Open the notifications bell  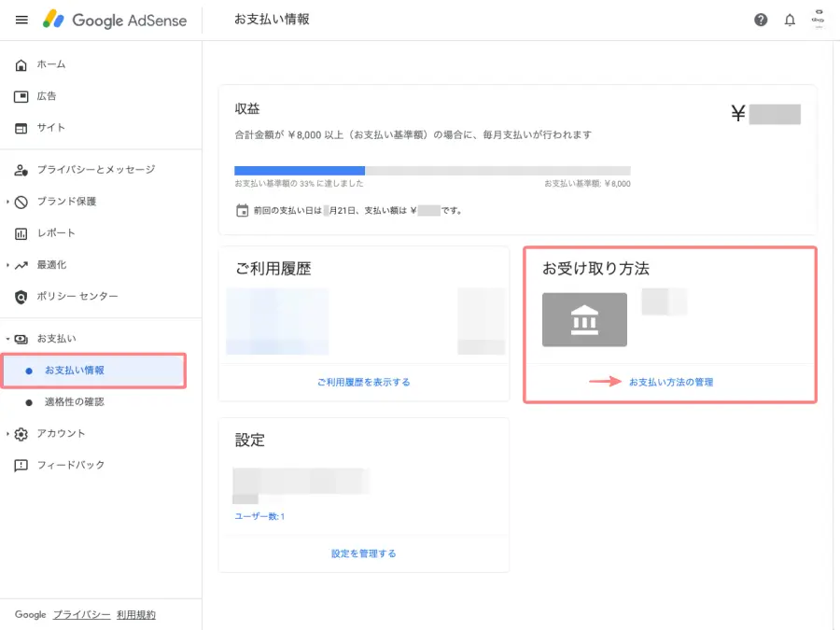click(x=790, y=20)
